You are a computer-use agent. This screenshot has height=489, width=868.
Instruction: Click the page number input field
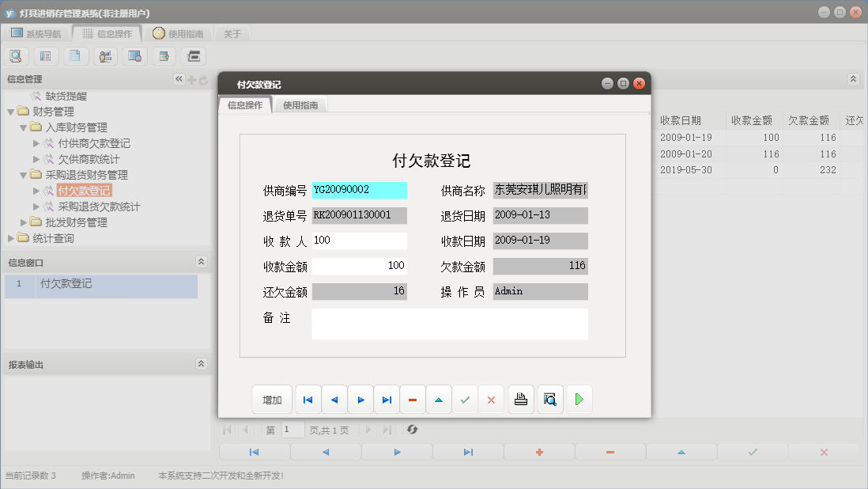(x=292, y=430)
